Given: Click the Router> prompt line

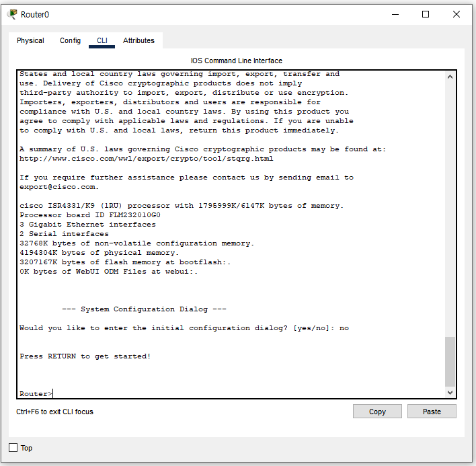Looking at the screenshot, I should (36, 394).
